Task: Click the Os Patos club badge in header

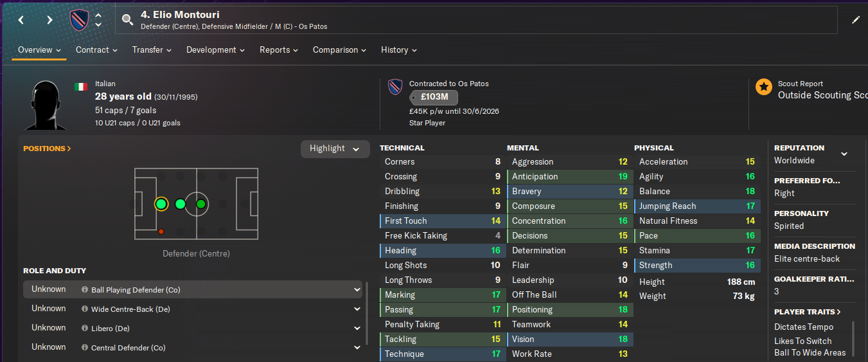Action: click(x=79, y=20)
